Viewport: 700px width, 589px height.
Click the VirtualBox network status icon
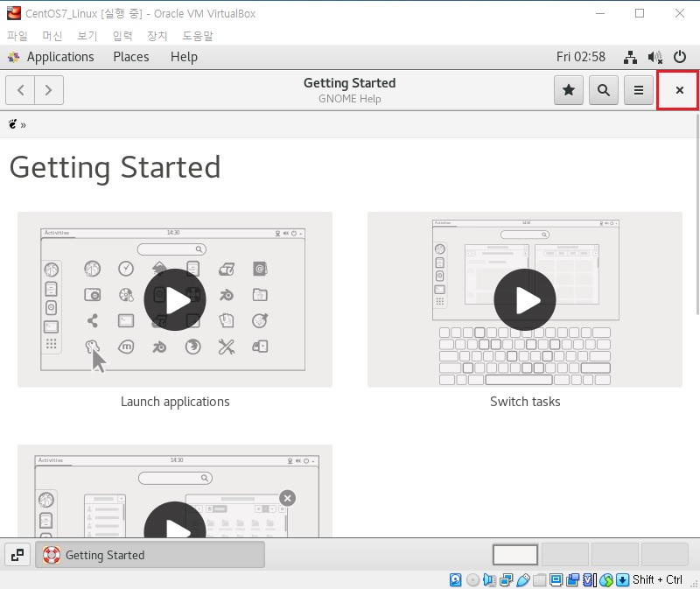(x=507, y=579)
